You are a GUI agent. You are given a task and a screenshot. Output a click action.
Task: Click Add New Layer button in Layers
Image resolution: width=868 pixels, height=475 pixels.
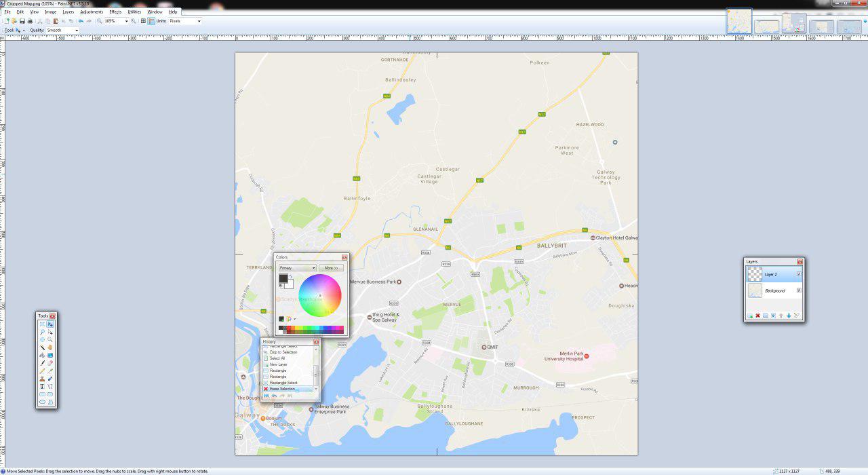750,316
